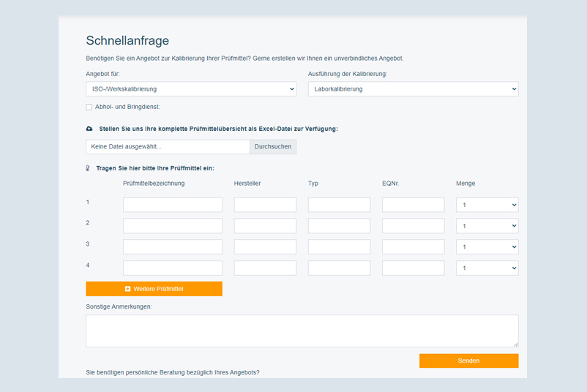Open the Menge dropdown in row 3
The width and height of the screenshot is (587, 392).
[x=487, y=247]
